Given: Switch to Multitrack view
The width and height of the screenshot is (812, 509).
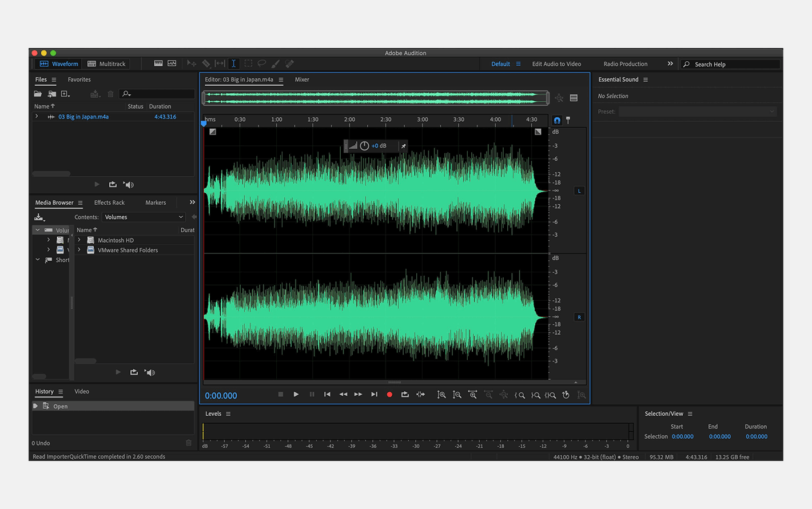Looking at the screenshot, I should [x=106, y=64].
